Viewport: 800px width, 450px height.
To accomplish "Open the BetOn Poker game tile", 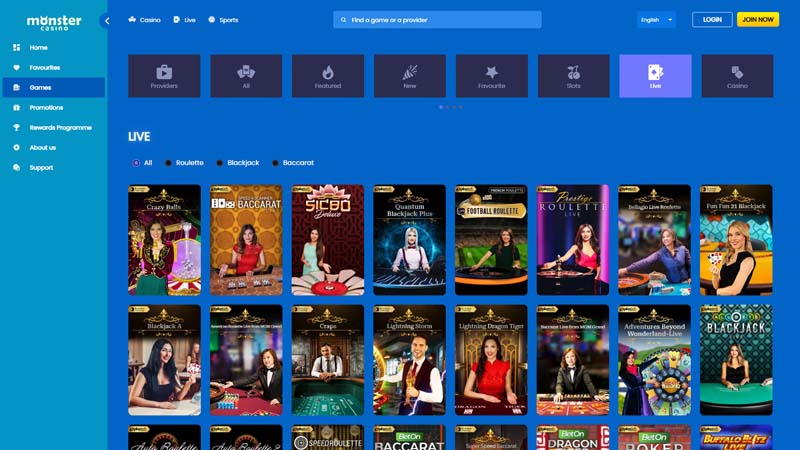I will tap(654, 438).
